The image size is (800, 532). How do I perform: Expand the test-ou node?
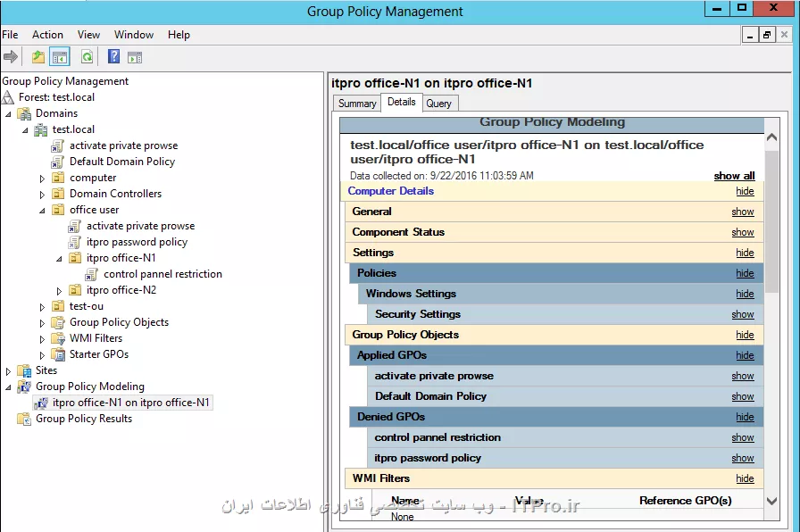click(x=42, y=307)
